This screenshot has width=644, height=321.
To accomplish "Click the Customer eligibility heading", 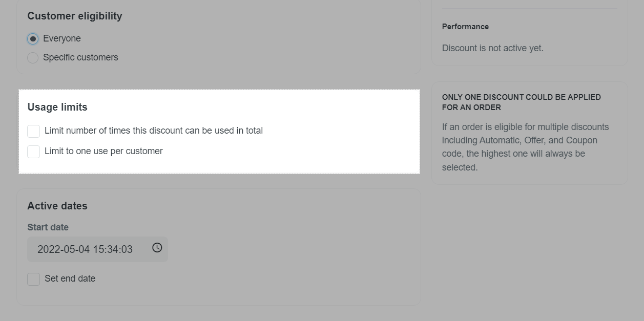I will [x=75, y=16].
